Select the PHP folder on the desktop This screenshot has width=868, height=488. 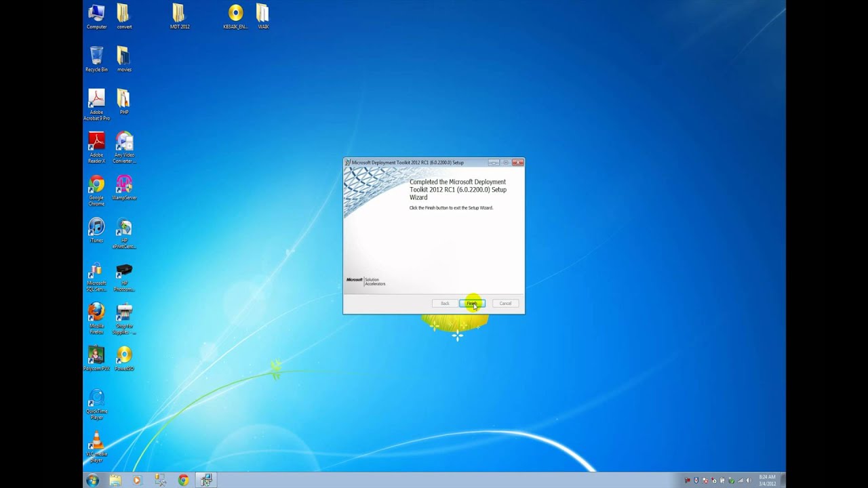coord(124,102)
